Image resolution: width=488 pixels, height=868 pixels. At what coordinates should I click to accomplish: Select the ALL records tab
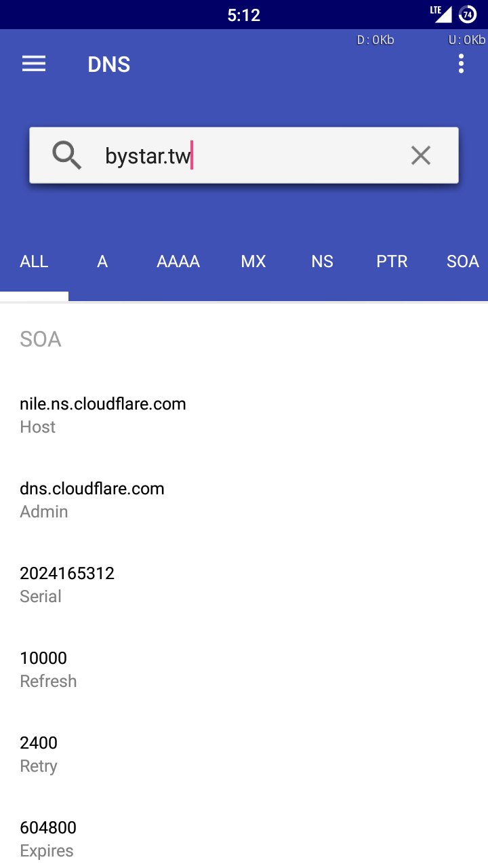(x=34, y=262)
